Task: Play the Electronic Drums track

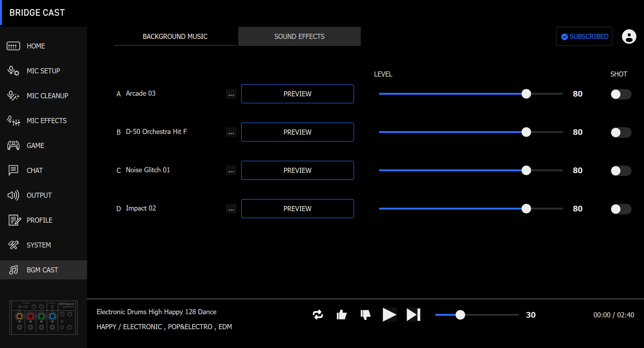Action: [389, 315]
